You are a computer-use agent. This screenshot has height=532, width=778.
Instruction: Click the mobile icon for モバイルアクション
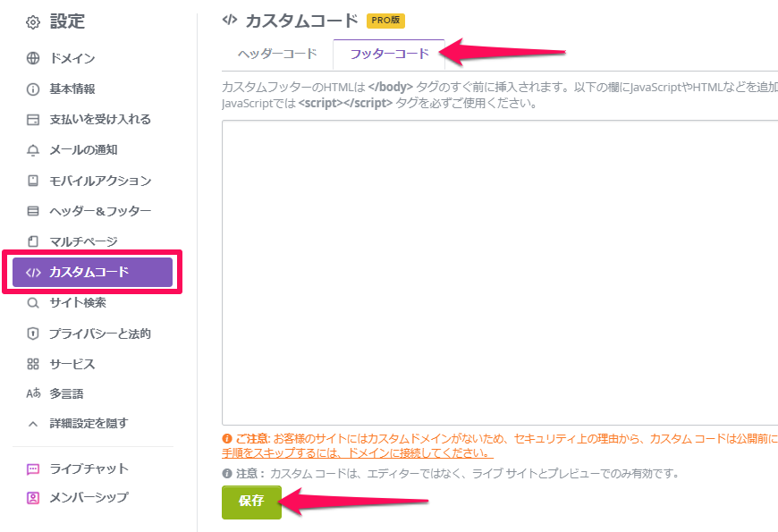[x=33, y=181]
